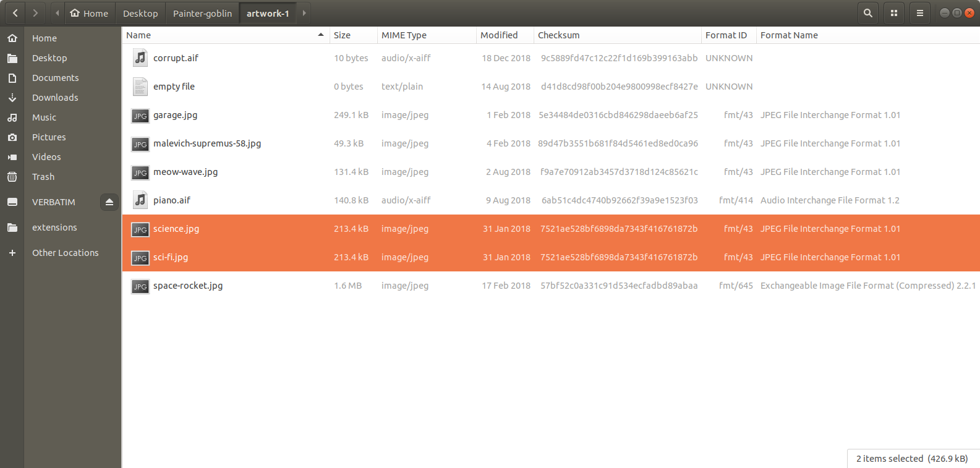This screenshot has height=468, width=980.
Task: Toggle sort order via Name column arrow
Action: (x=321, y=35)
